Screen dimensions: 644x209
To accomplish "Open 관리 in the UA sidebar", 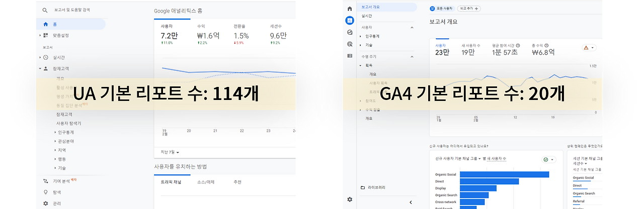I will point(56,203).
